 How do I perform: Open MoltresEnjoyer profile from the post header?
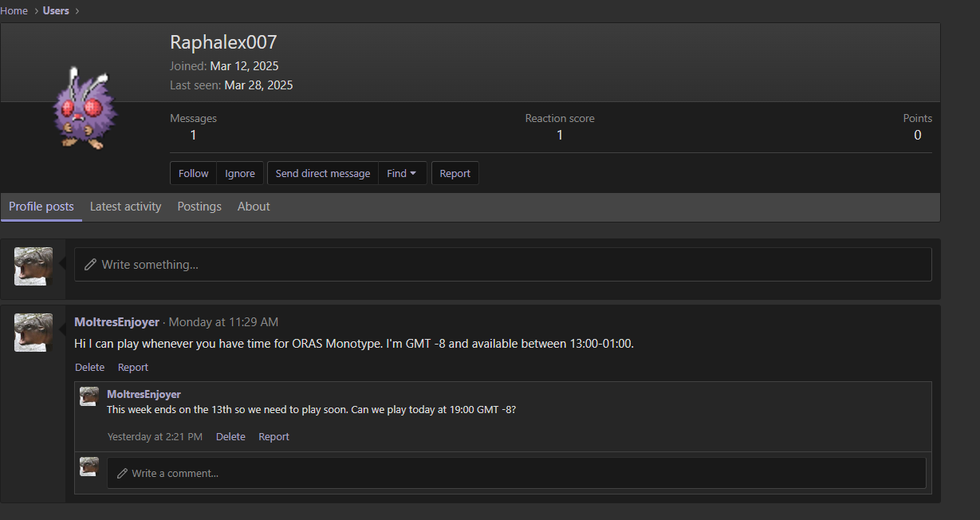[x=116, y=322]
